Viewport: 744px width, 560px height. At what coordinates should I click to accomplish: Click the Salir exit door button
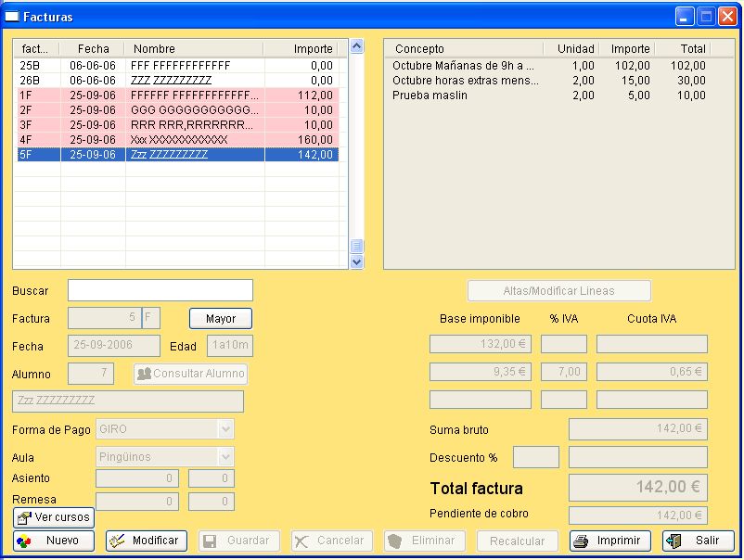pos(698,541)
